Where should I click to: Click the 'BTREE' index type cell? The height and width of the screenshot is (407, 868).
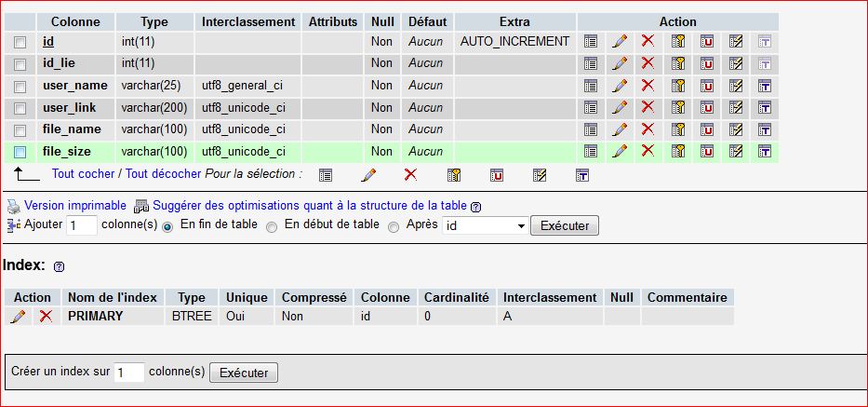(192, 316)
